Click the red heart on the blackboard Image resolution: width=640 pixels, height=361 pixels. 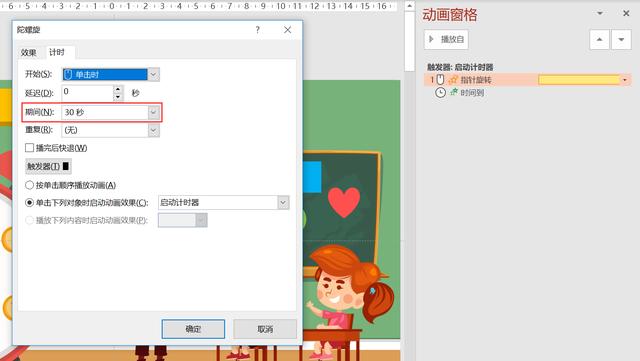344,202
